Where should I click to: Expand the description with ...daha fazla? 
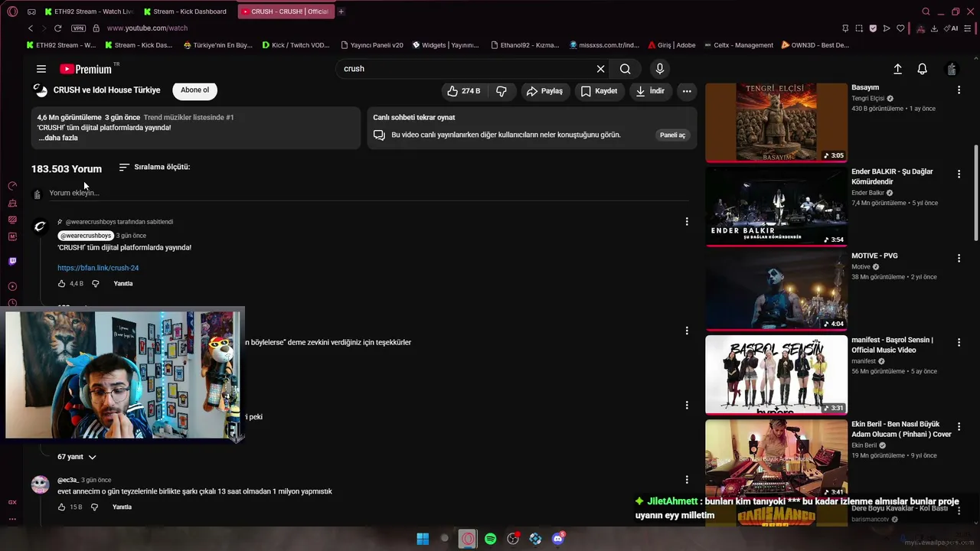click(x=58, y=138)
